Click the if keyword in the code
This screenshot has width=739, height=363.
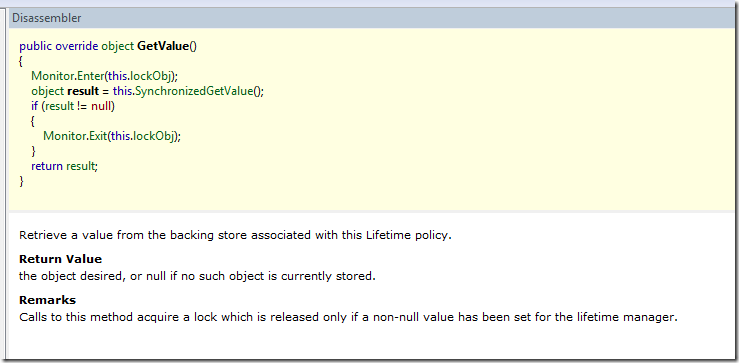35,106
